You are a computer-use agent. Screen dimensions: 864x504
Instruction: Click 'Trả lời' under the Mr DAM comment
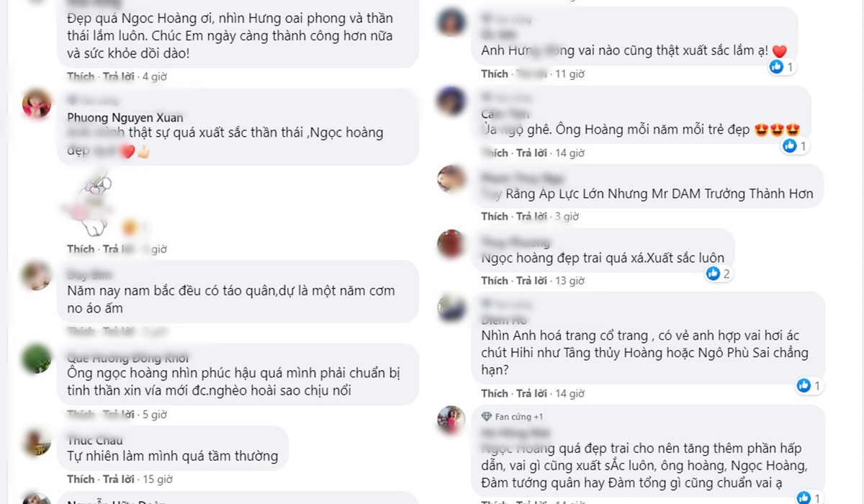531,216
